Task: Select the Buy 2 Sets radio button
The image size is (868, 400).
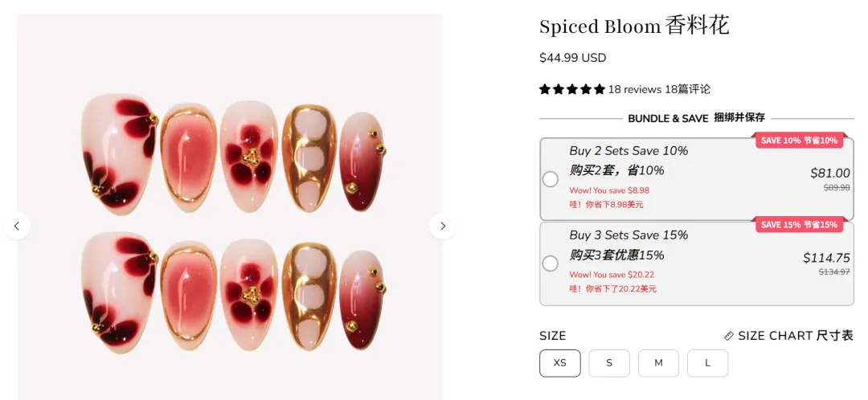Action: point(551,179)
